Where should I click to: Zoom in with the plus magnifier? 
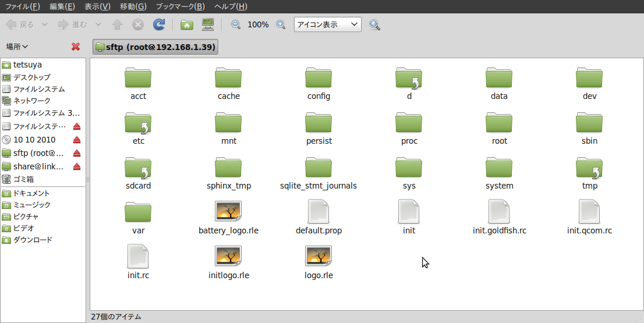(281, 24)
